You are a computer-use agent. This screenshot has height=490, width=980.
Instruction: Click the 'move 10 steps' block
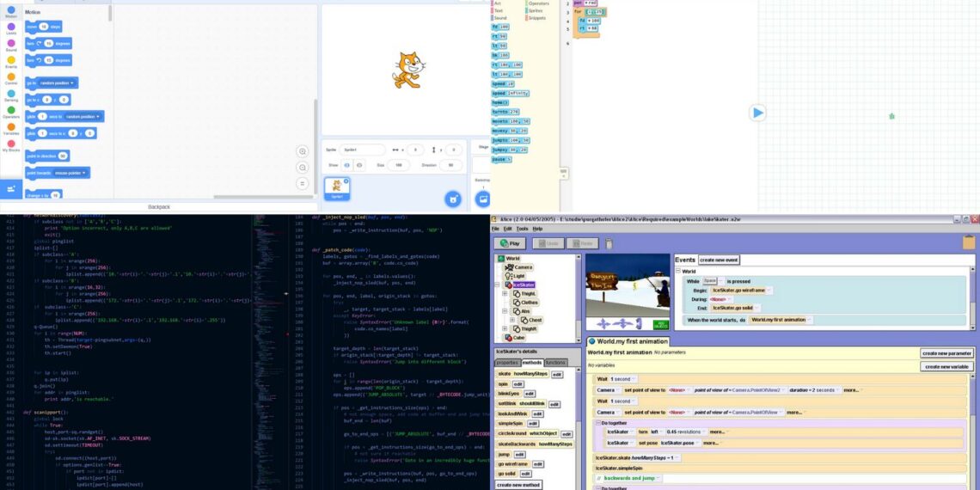coord(43,27)
